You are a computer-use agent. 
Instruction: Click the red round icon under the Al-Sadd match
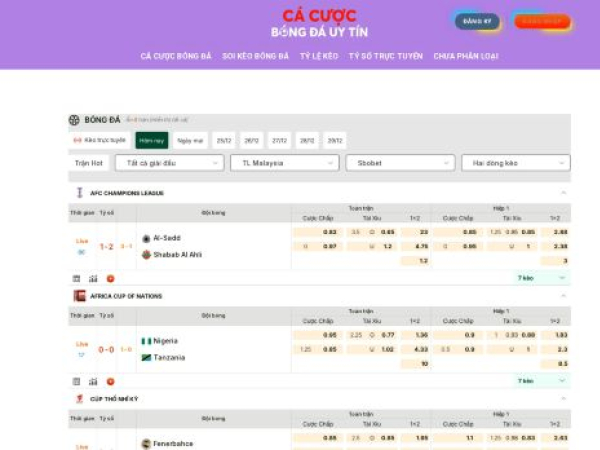(111, 279)
